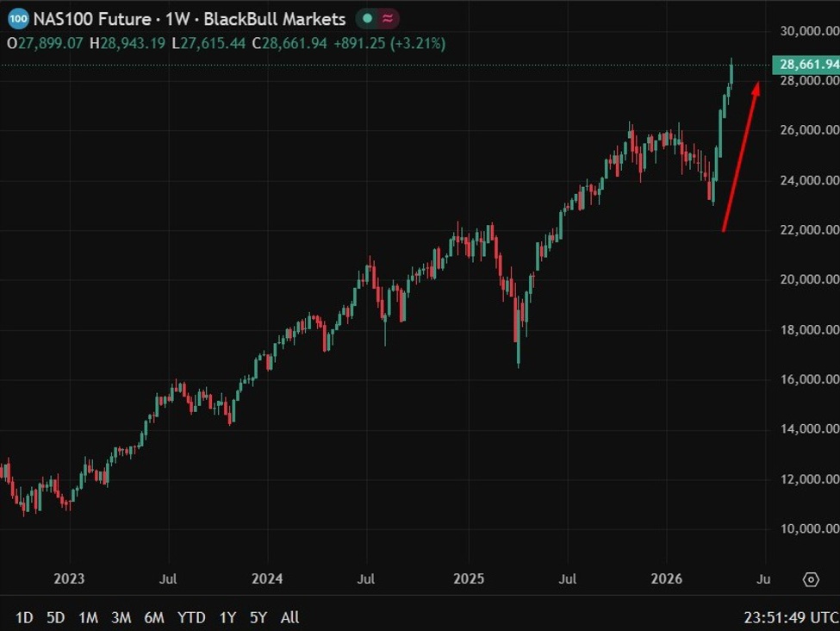This screenshot has height=631, width=840.
Task: Select the 6M time range
Action: tap(153, 617)
